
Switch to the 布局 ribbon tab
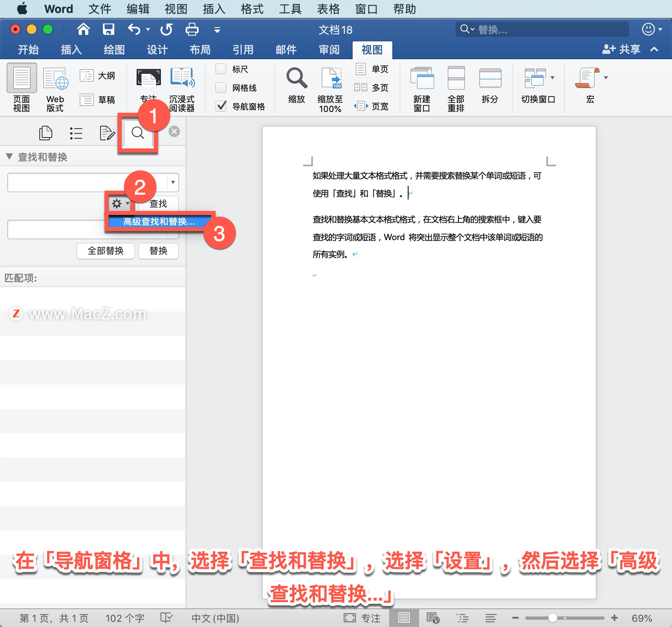pos(200,50)
